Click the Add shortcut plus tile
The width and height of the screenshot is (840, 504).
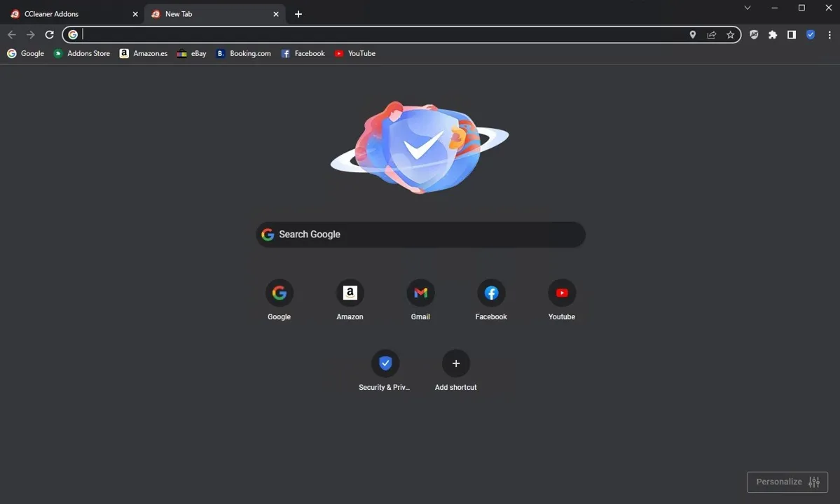pos(456,370)
